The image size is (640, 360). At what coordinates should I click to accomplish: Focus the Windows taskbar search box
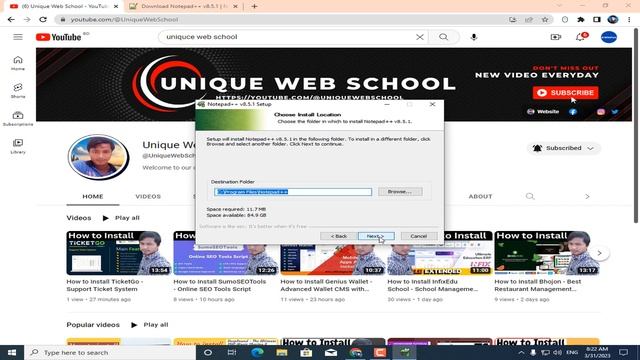tap(110, 352)
